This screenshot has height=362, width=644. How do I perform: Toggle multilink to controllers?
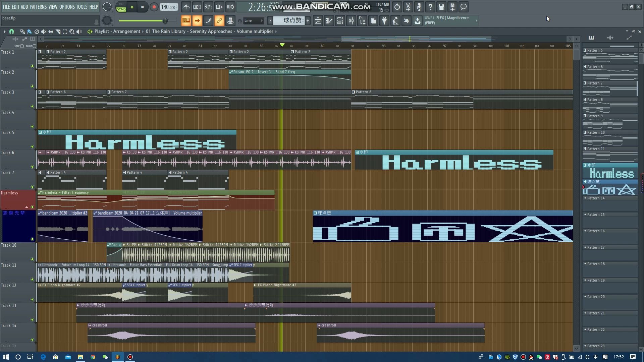coord(230,21)
